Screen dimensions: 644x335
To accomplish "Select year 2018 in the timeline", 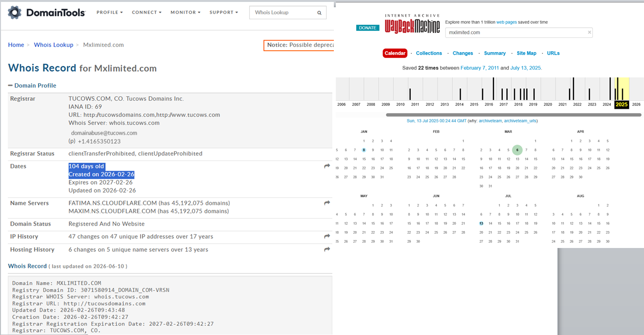I will 518,104.
